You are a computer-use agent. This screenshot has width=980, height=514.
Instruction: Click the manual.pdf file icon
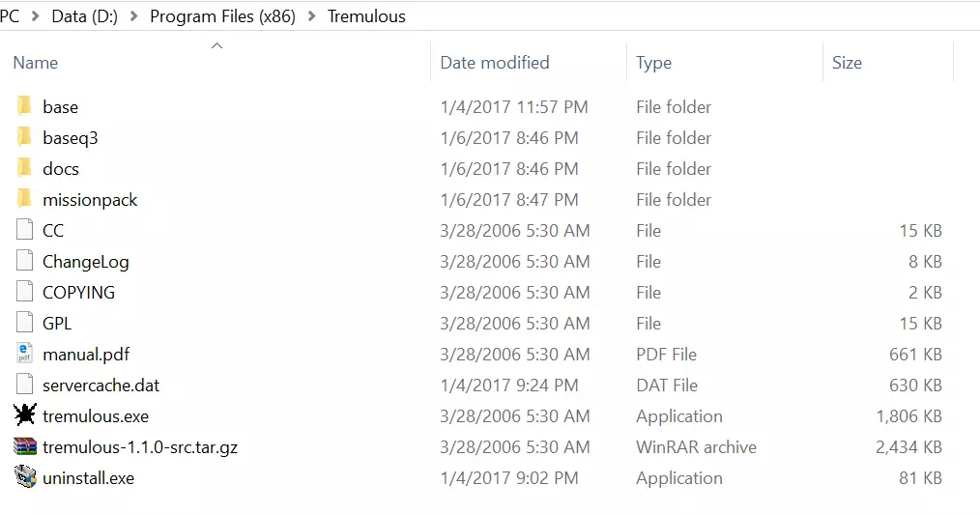[25, 354]
